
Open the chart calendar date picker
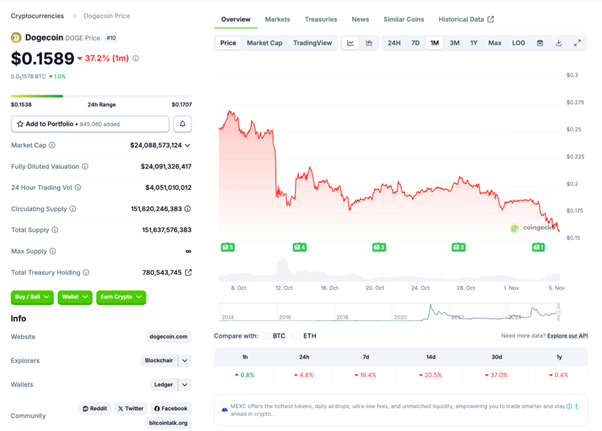pos(540,43)
